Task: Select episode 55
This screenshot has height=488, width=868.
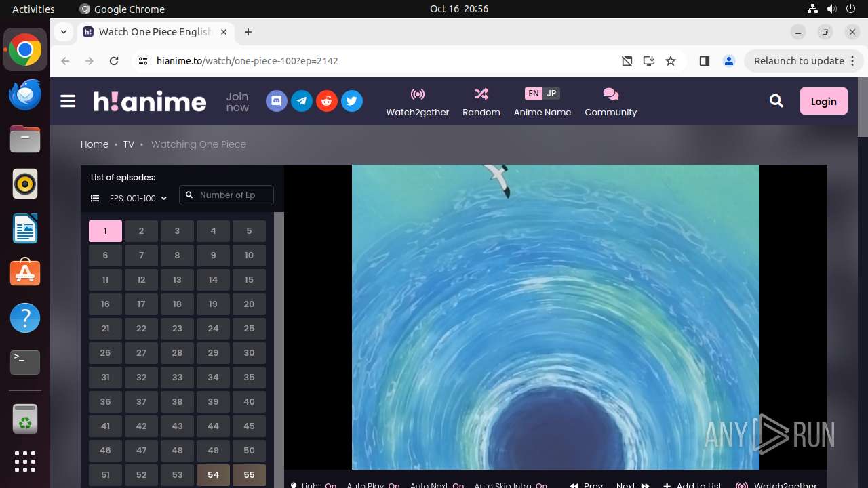Action: coord(249,475)
